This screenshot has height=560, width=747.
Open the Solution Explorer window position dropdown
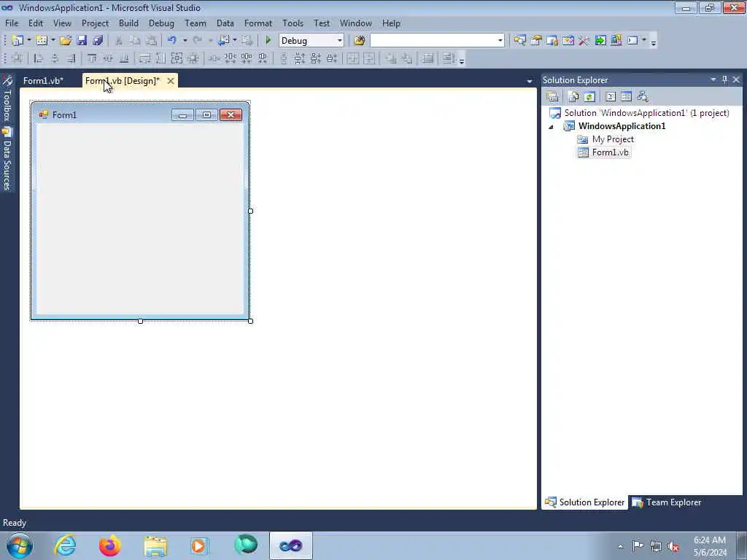(x=713, y=79)
